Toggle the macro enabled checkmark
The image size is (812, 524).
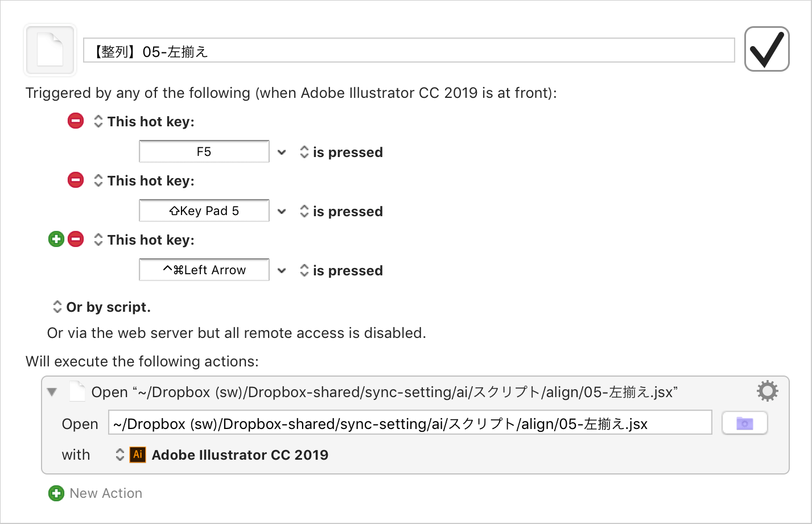[766, 49]
